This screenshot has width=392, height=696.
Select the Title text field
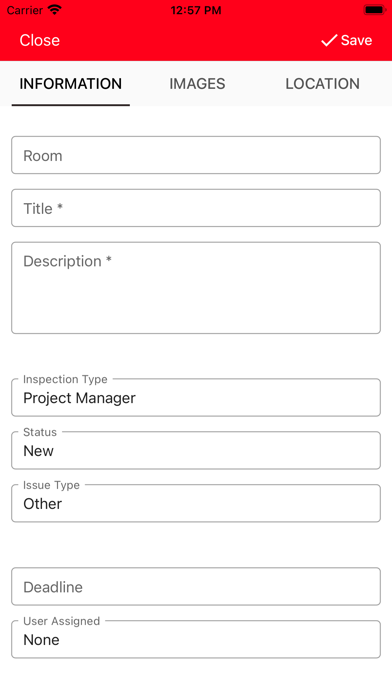pyautogui.click(x=196, y=208)
